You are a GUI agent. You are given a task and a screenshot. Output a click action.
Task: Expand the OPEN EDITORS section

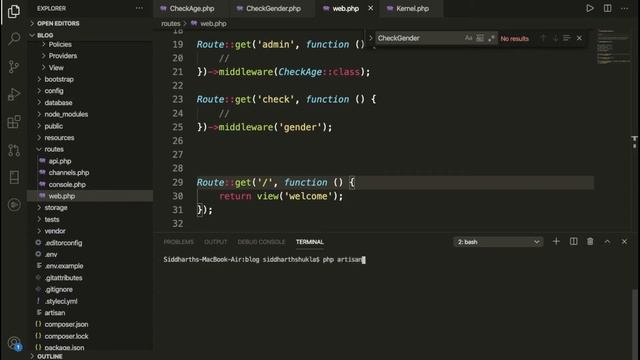[58, 23]
